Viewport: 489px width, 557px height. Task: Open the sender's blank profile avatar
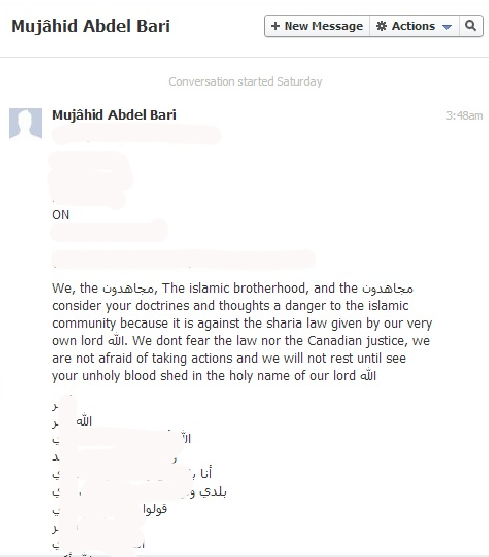25,123
